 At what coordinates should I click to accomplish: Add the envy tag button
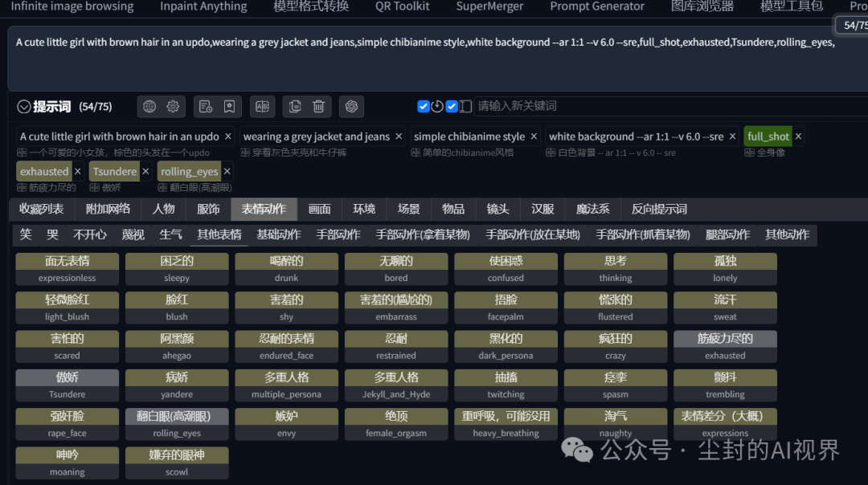[286, 424]
